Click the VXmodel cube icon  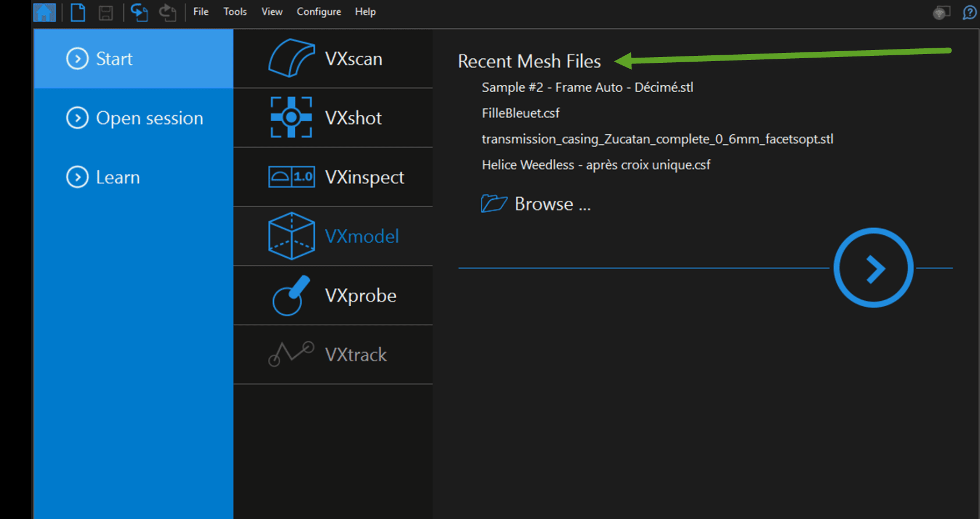[291, 236]
